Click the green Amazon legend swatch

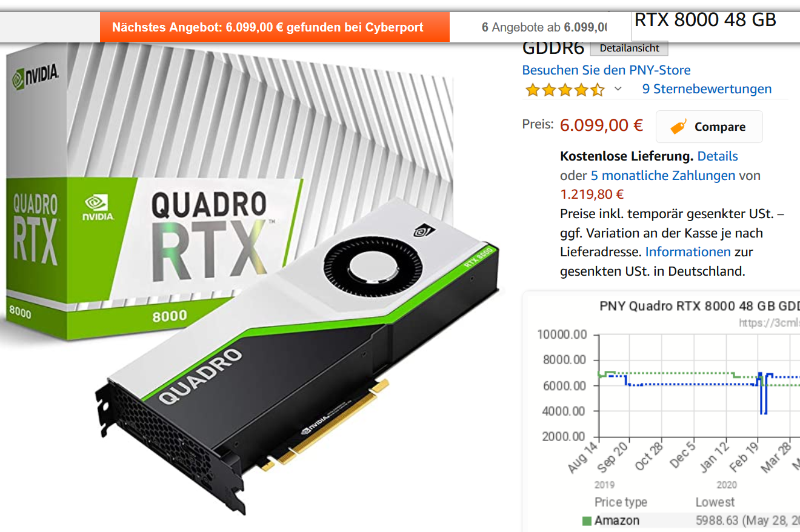coord(586,520)
